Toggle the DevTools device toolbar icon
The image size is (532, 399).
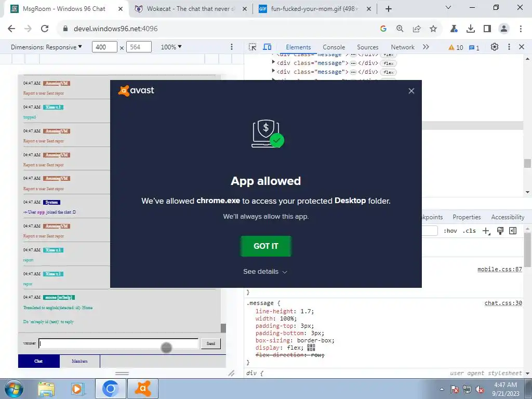(268, 47)
